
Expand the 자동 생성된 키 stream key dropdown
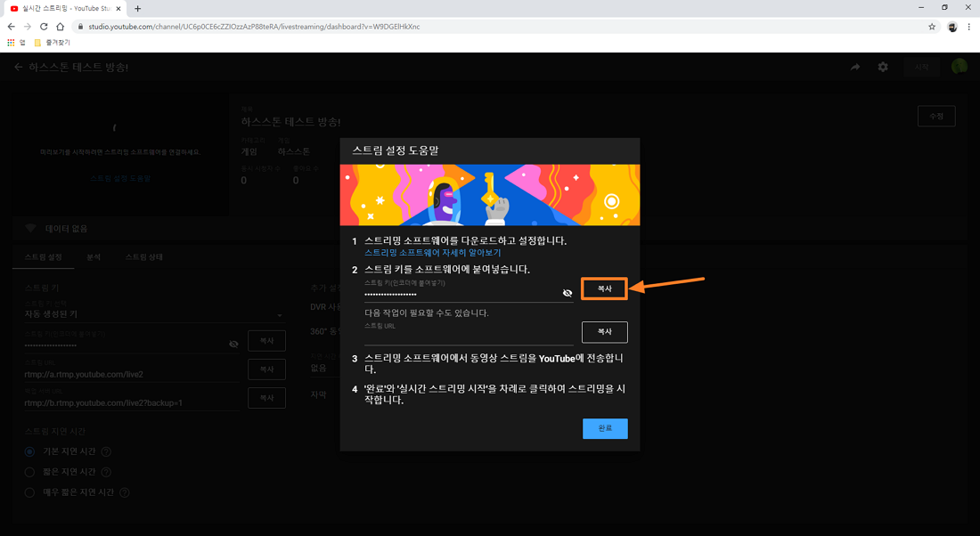tap(154, 314)
